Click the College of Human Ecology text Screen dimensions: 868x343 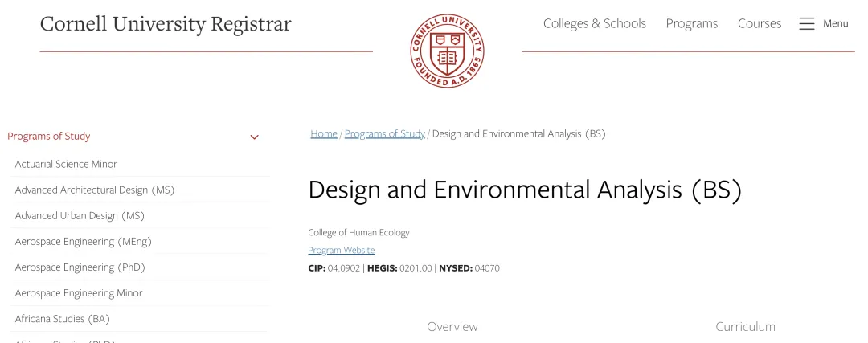coord(358,232)
